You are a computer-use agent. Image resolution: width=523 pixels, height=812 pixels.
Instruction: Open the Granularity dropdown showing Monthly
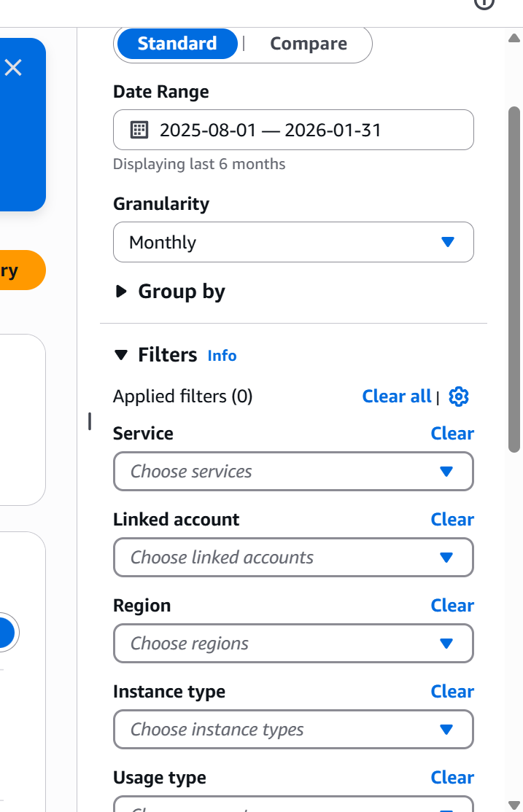(x=293, y=242)
